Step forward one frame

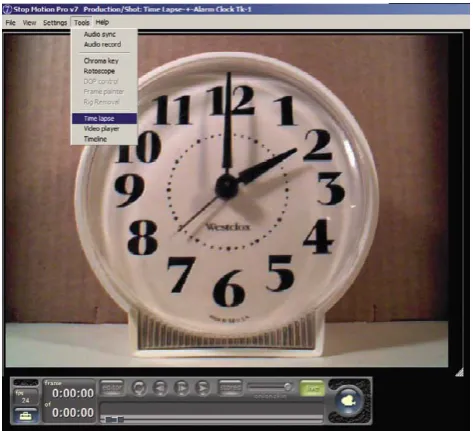[x=182, y=388]
